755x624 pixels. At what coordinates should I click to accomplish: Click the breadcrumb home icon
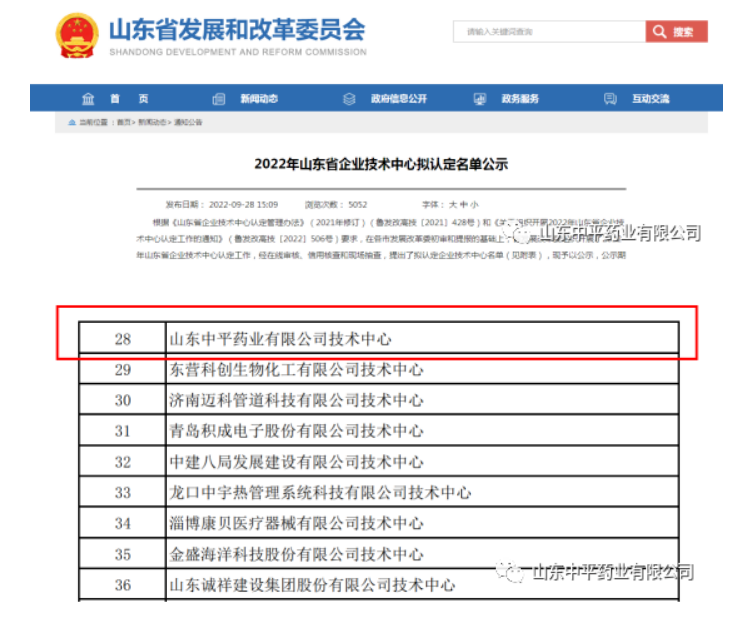pos(72,122)
